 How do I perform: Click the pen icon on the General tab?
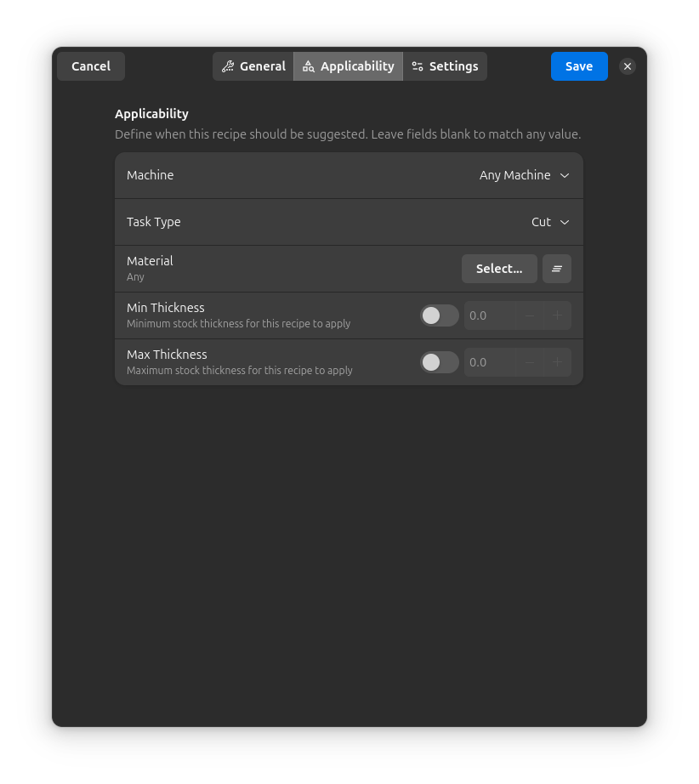pyautogui.click(x=227, y=65)
